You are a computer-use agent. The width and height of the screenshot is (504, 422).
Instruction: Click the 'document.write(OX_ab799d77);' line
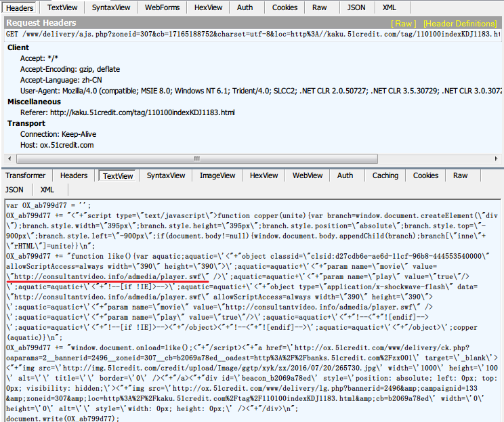click(x=63, y=419)
